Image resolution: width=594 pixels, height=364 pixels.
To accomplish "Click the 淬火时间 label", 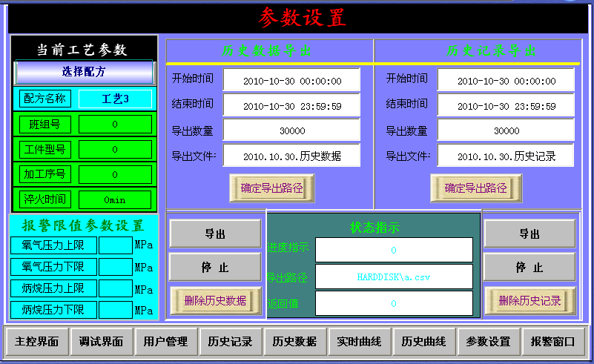I will coord(45,199).
